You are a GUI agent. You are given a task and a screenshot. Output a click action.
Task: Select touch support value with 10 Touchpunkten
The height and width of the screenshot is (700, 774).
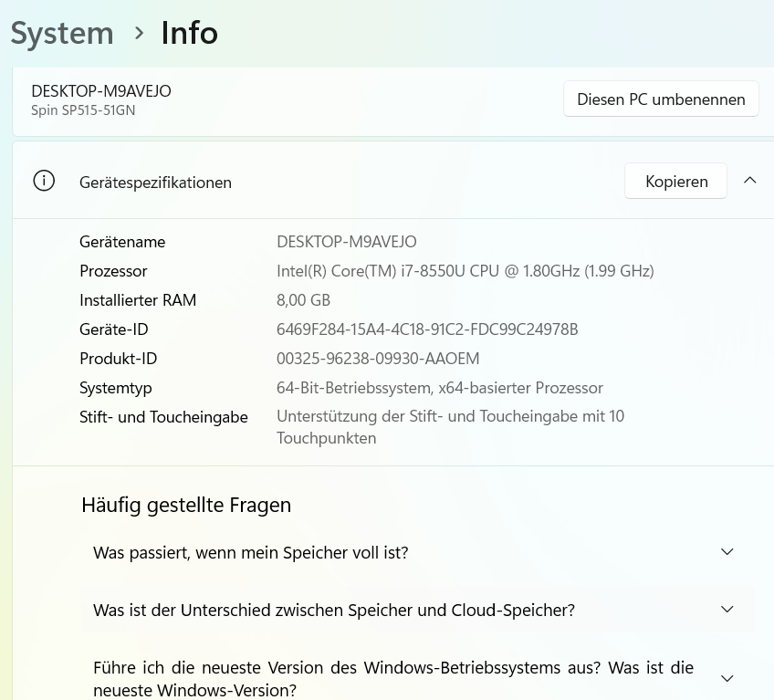tap(450, 427)
